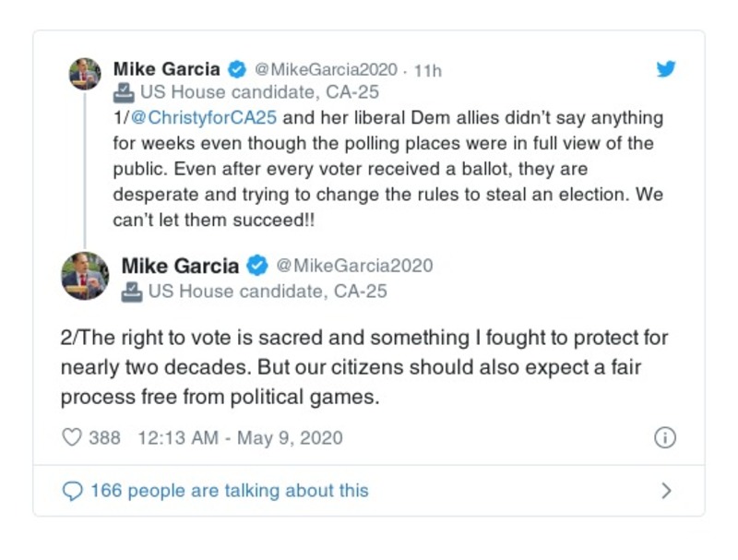Click the blue speech bubble icon
The height and width of the screenshot is (560, 738).
pyautogui.click(x=72, y=491)
